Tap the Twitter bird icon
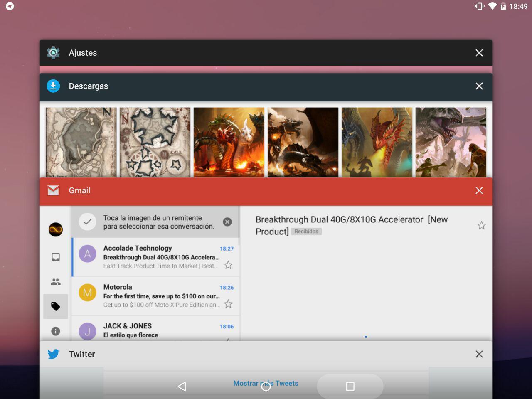Screen dimensions: 532x399 (53, 354)
